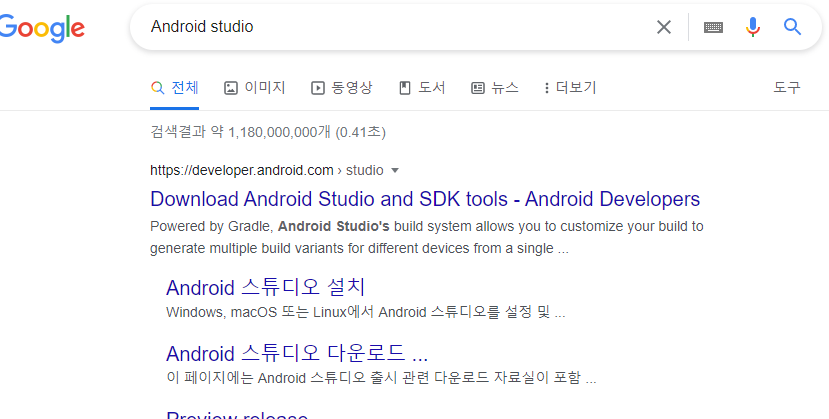Switch to the 이미지 tab
The width and height of the screenshot is (829, 419).
255,88
